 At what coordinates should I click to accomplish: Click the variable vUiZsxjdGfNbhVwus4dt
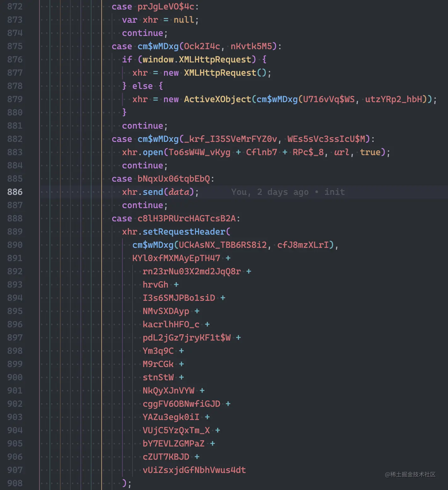(x=194, y=470)
